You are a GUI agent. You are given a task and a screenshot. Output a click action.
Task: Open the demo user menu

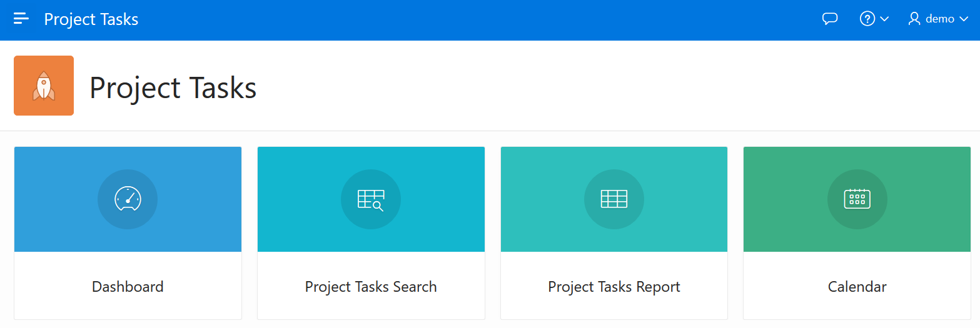coord(939,19)
